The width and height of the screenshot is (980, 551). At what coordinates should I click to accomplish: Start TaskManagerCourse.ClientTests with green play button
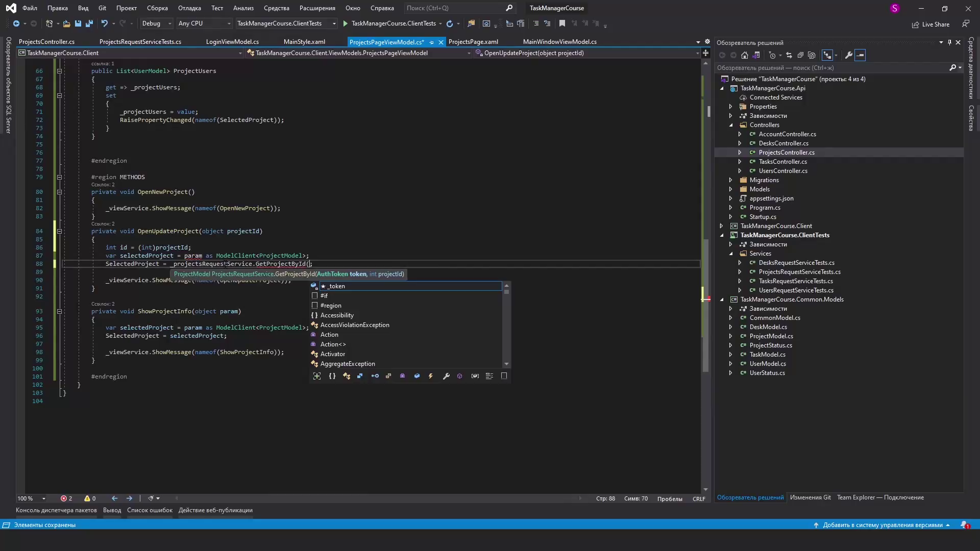click(x=346, y=23)
